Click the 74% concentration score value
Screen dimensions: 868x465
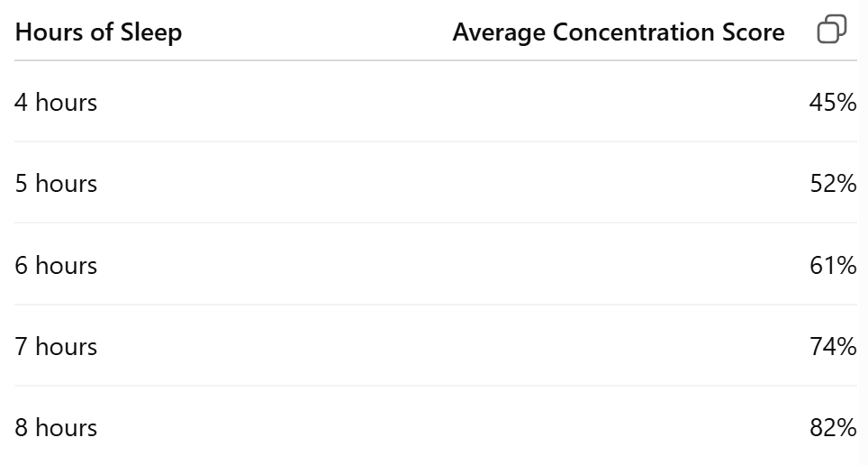[x=833, y=346]
